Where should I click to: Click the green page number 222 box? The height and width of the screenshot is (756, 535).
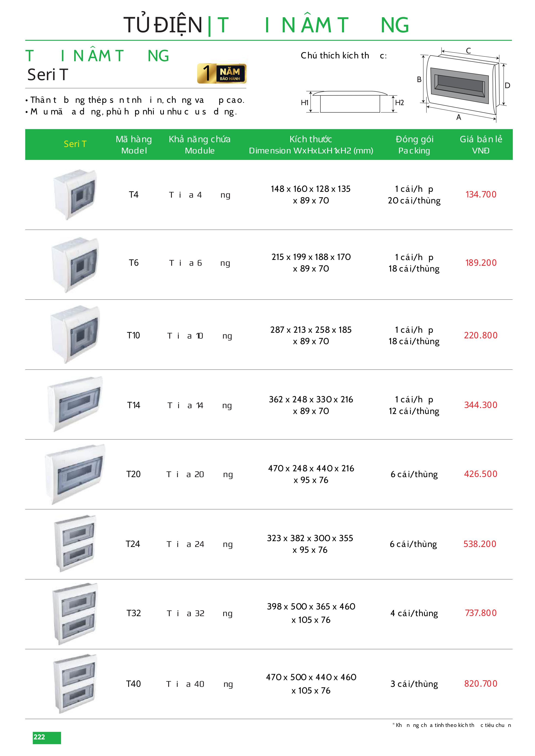(46, 737)
